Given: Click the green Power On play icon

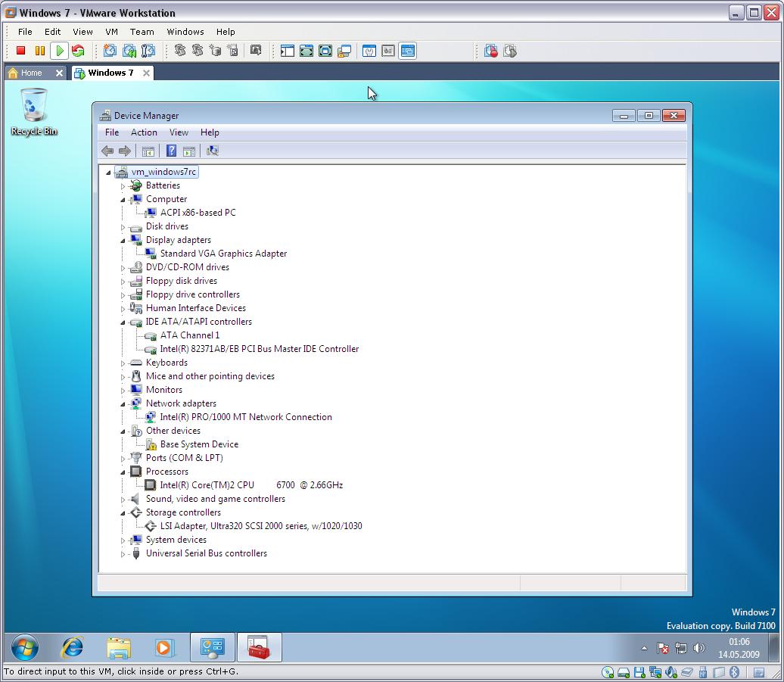Looking at the screenshot, I should (x=59, y=51).
